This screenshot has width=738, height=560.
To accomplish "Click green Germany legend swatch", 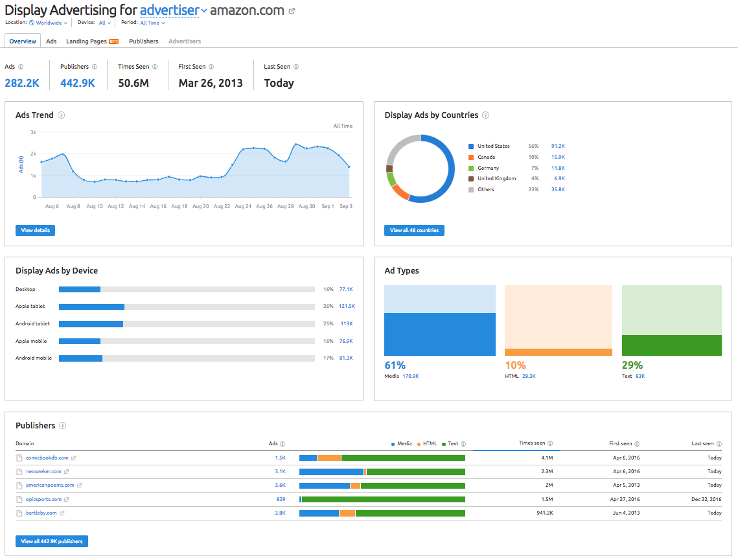I will [471, 168].
